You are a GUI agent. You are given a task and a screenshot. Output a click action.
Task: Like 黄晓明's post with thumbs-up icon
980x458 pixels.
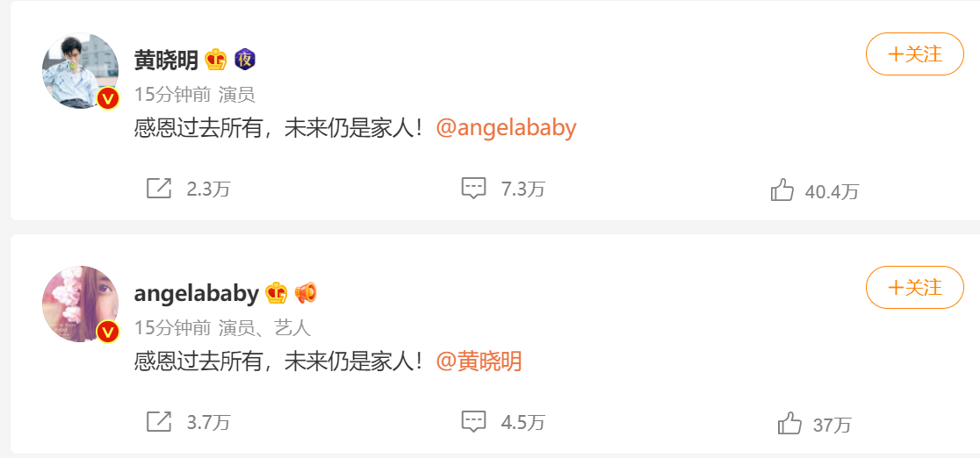(x=782, y=190)
